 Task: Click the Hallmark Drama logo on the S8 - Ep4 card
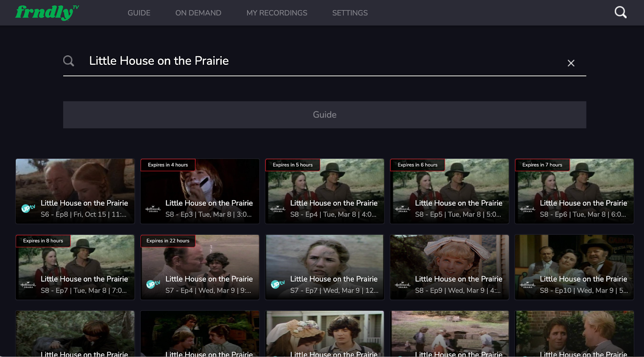click(x=278, y=209)
